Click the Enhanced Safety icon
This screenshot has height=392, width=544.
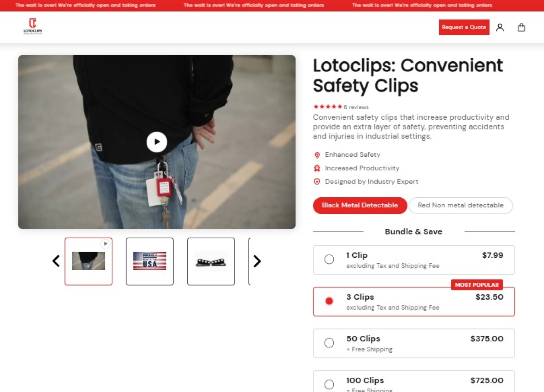(x=317, y=155)
